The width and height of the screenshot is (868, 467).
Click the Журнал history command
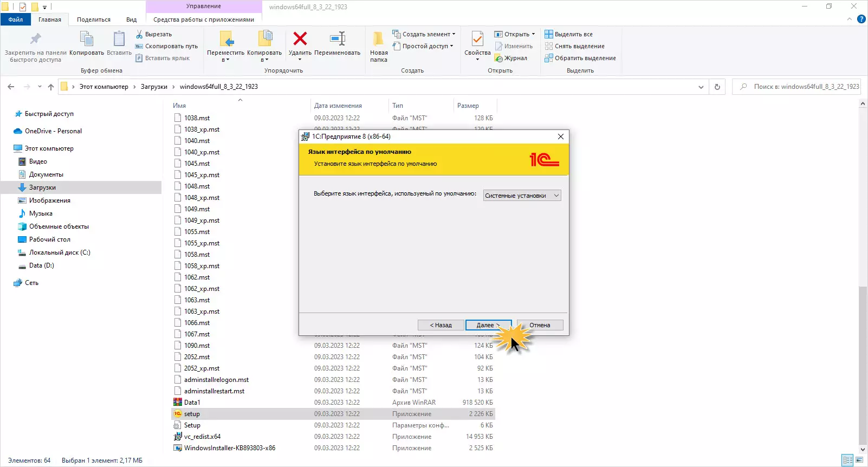click(x=511, y=58)
